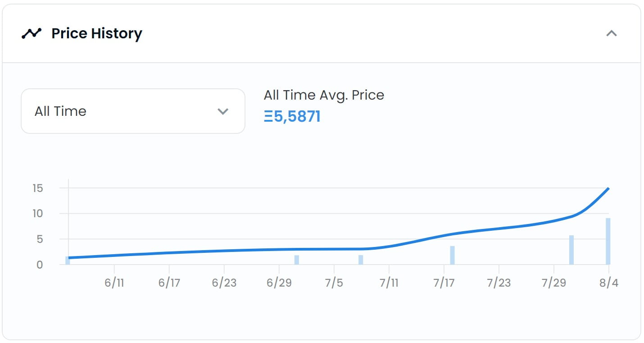The height and width of the screenshot is (343, 644).
Task: Click the volume bar just after 6/29
Action: click(x=296, y=260)
